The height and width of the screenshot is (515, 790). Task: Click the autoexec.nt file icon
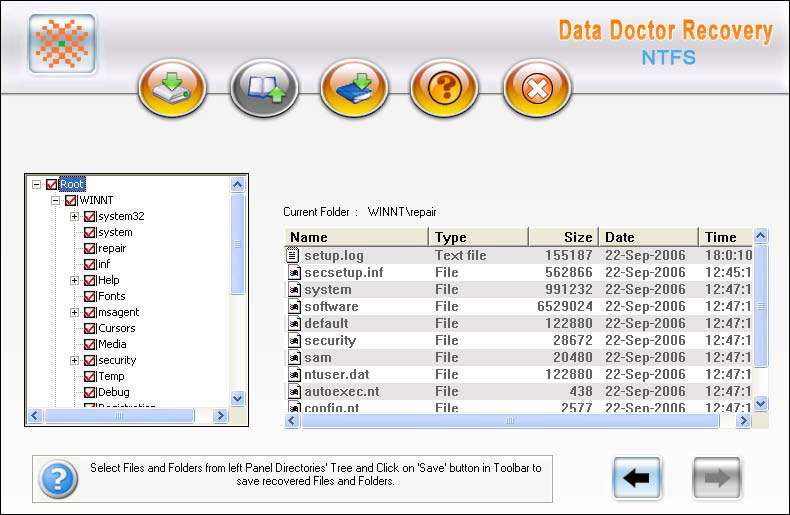[x=294, y=392]
